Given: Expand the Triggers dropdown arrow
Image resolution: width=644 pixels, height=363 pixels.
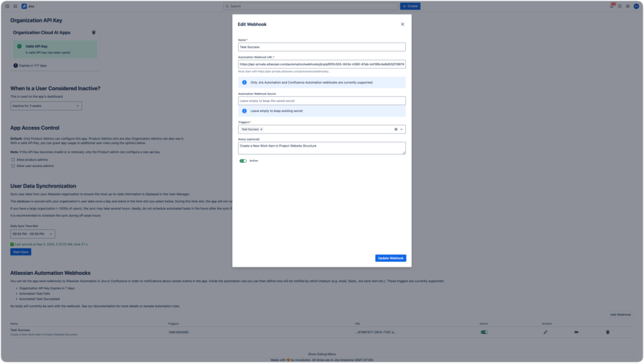Looking at the screenshot, I should (x=402, y=130).
